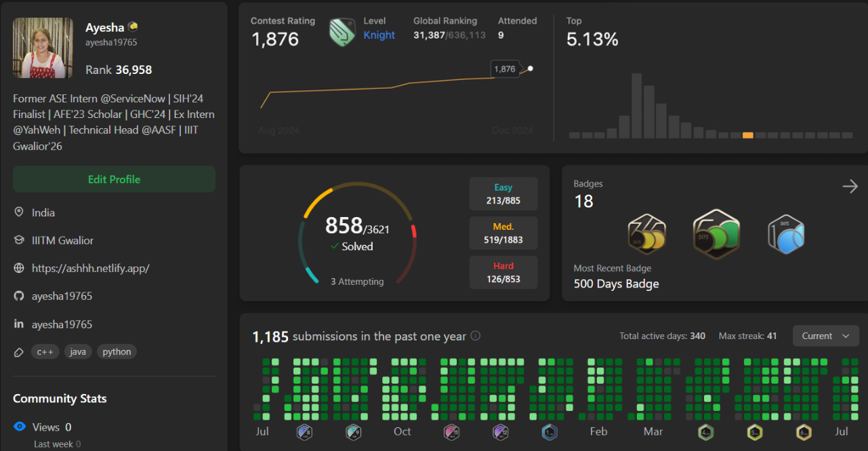
Task: Open the 365 days gold badge
Action: (646, 234)
